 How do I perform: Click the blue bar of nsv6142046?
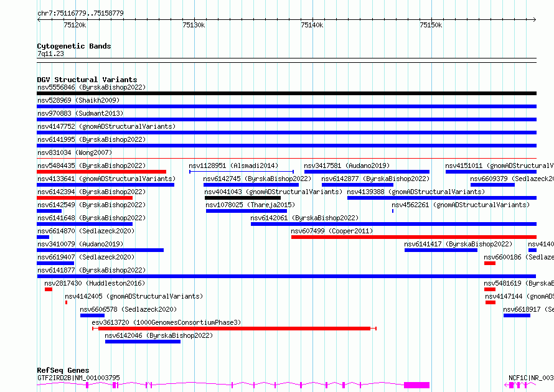pos(143,342)
